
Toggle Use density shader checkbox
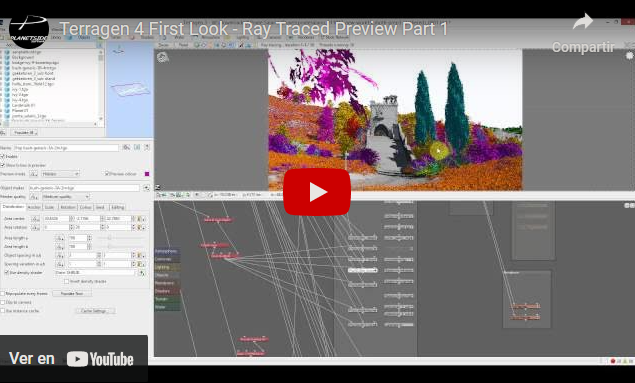pos(6,273)
